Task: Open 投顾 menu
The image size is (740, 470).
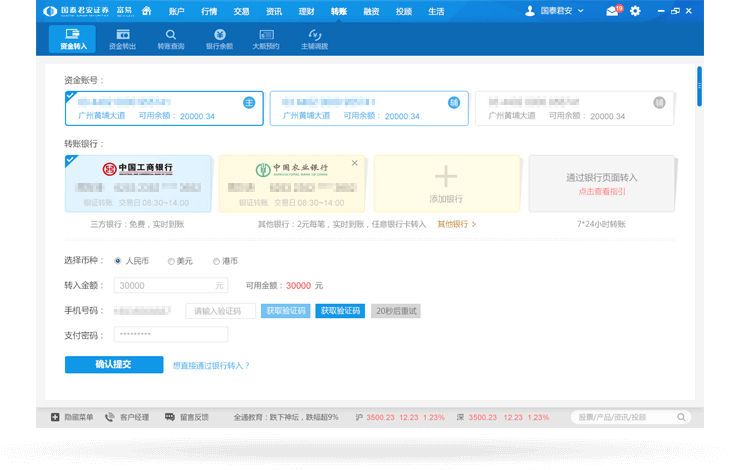Action: 404,11
